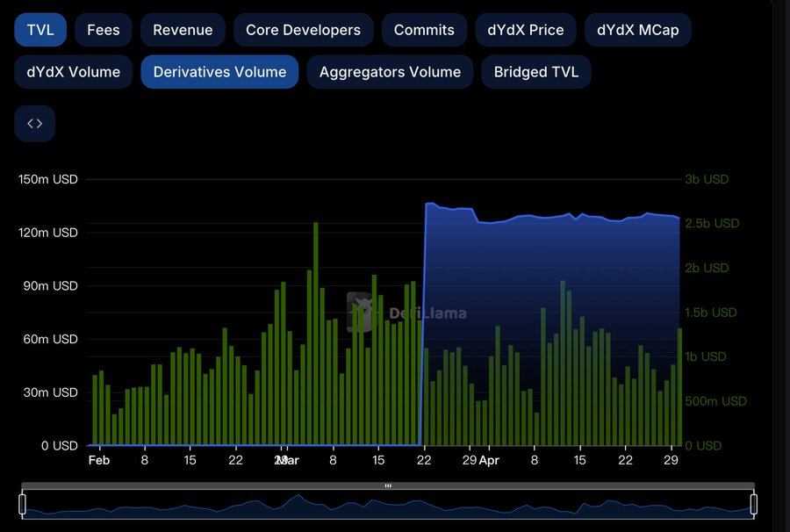Image resolution: width=790 pixels, height=532 pixels.
Task: Grab the left range slider handle
Action: coord(22,504)
